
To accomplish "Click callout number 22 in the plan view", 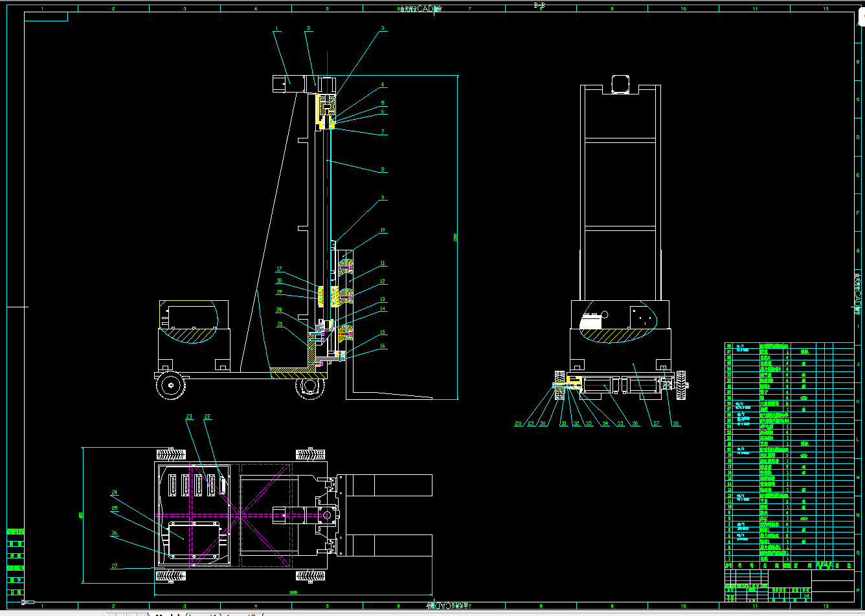I will [208, 416].
